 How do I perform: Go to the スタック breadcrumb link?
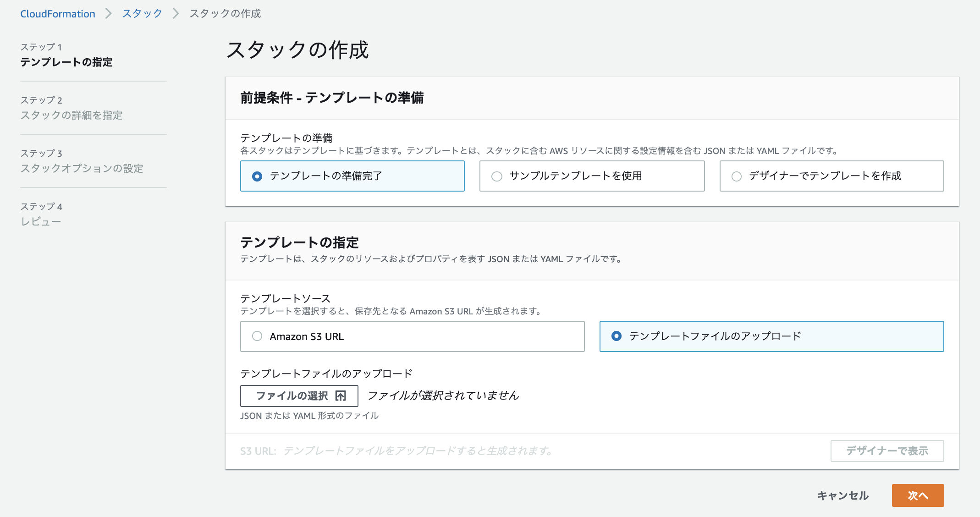[x=142, y=14]
